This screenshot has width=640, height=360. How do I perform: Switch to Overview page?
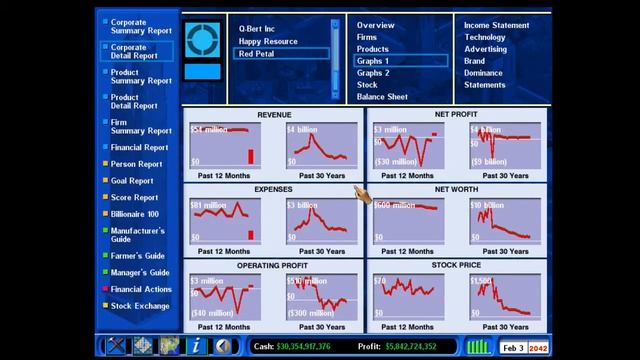click(376, 25)
